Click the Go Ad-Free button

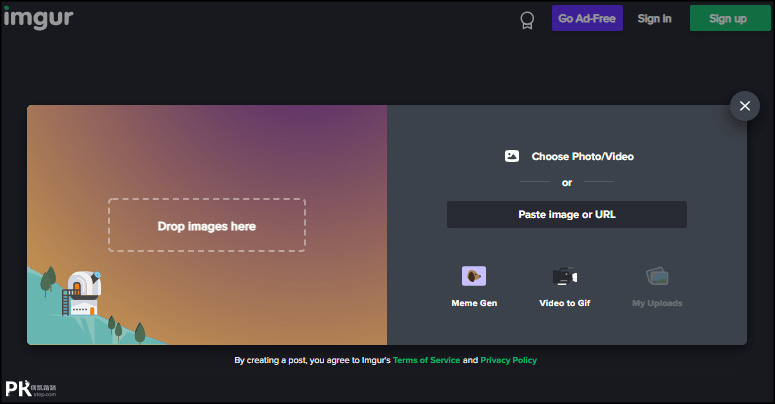pyautogui.click(x=587, y=18)
